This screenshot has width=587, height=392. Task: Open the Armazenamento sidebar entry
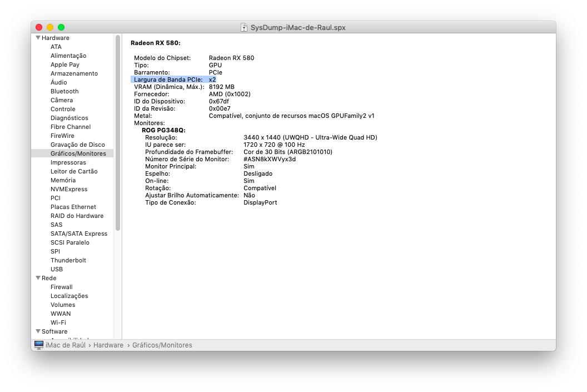pyautogui.click(x=74, y=73)
